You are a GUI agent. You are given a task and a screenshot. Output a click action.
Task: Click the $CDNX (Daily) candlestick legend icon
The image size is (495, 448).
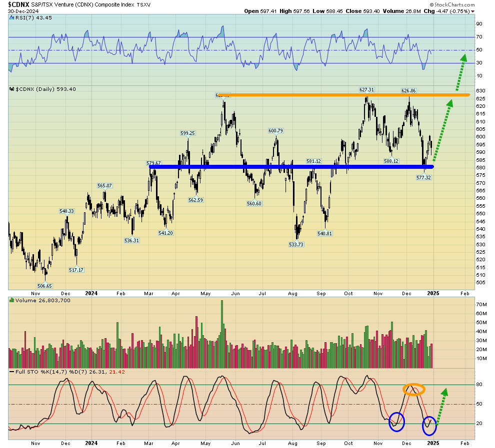point(11,89)
